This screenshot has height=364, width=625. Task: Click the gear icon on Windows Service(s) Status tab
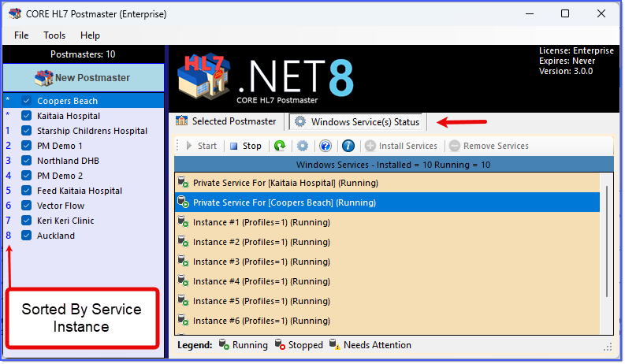(x=300, y=121)
